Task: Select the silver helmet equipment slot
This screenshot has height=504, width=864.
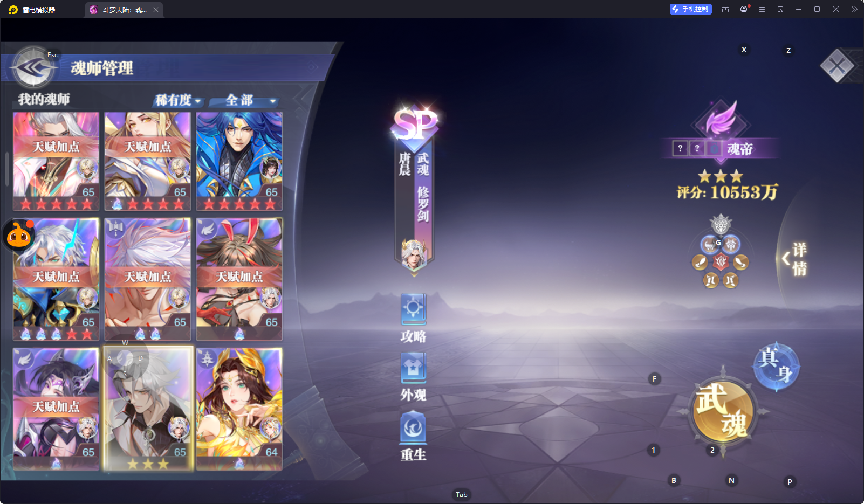Action: tap(721, 224)
